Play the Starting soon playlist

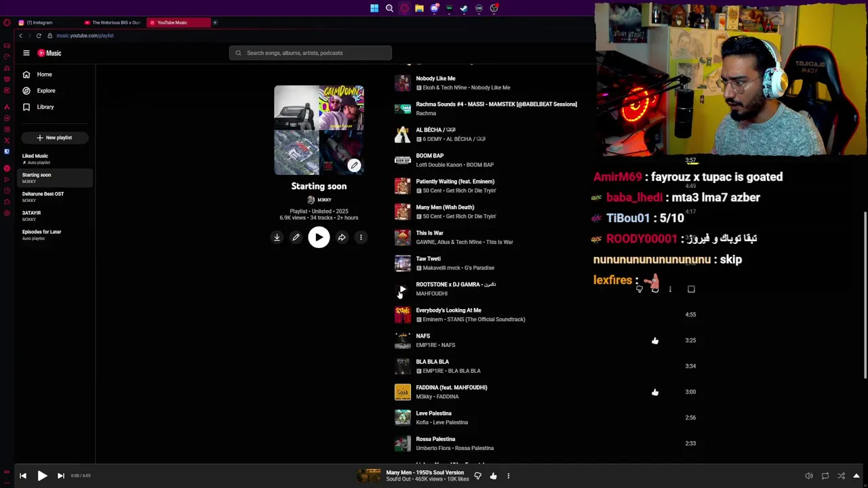click(x=319, y=237)
